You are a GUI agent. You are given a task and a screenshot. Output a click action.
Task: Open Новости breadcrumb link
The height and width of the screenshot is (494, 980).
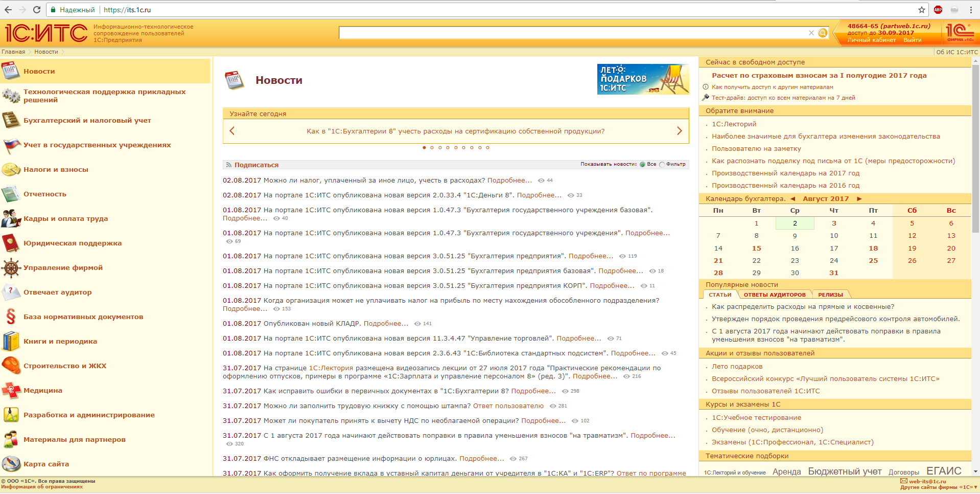coord(46,52)
